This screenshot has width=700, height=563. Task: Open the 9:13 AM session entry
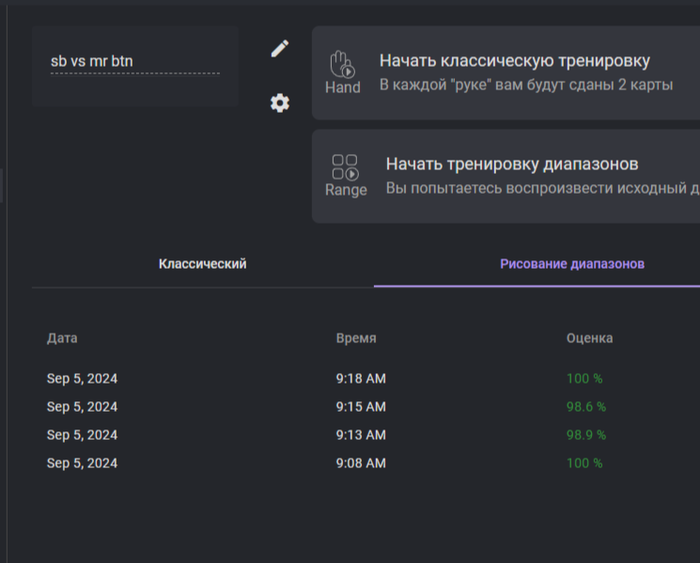tap(360, 435)
